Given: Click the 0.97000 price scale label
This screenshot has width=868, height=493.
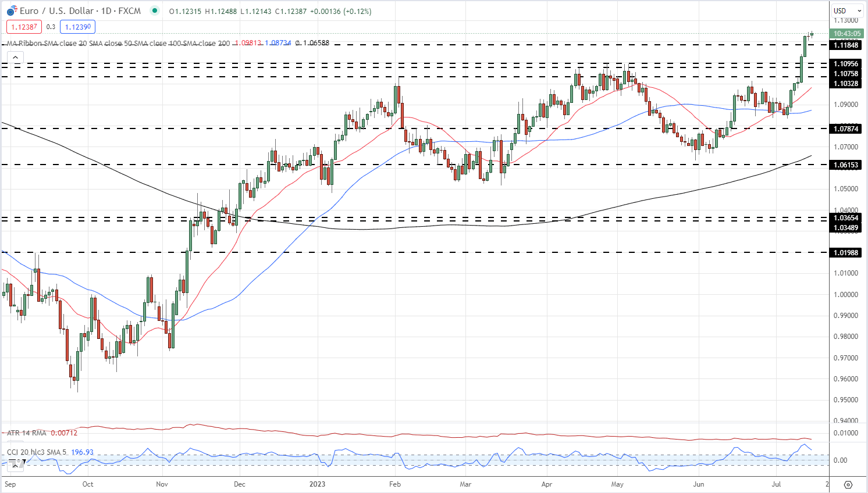Looking at the screenshot, I should pos(846,358).
